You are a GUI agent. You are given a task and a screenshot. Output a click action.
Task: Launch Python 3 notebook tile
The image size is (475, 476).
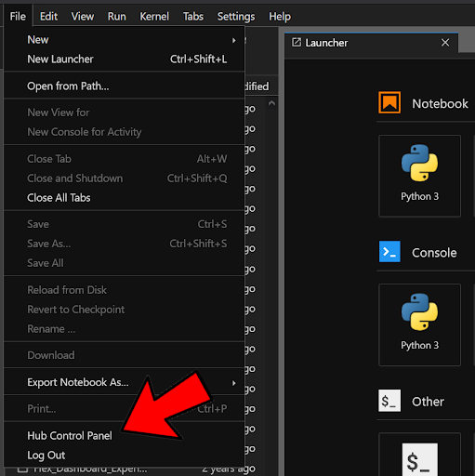tap(419, 176)
